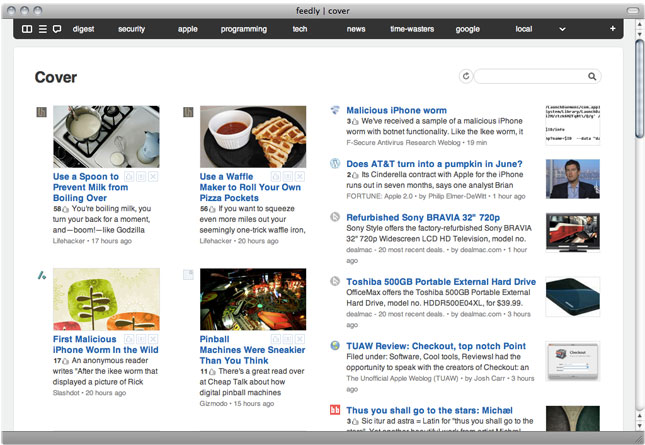
Task: Open 'Pinball Machines Were Sneakier' headline
Action: [x=252, y=350]
